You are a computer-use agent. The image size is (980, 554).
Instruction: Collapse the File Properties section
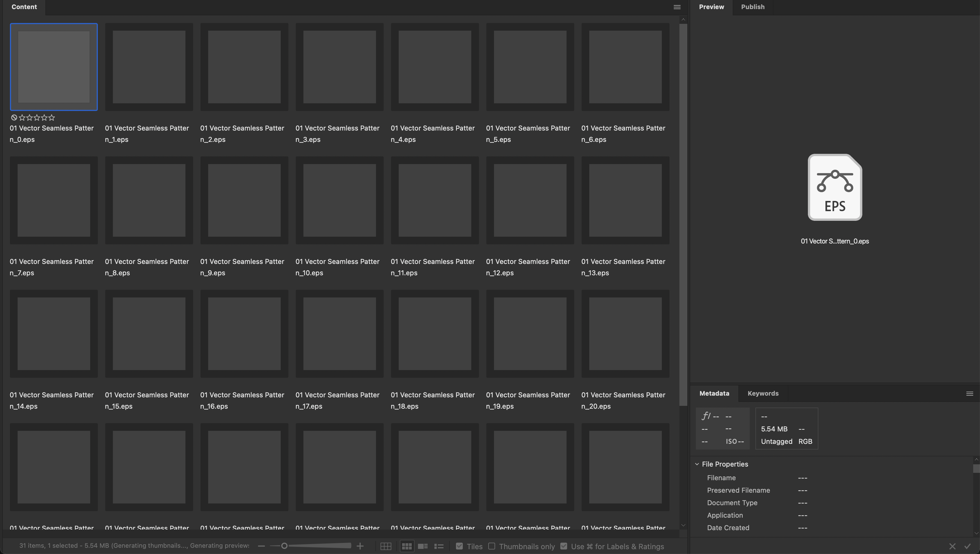[x=697, y=464]
